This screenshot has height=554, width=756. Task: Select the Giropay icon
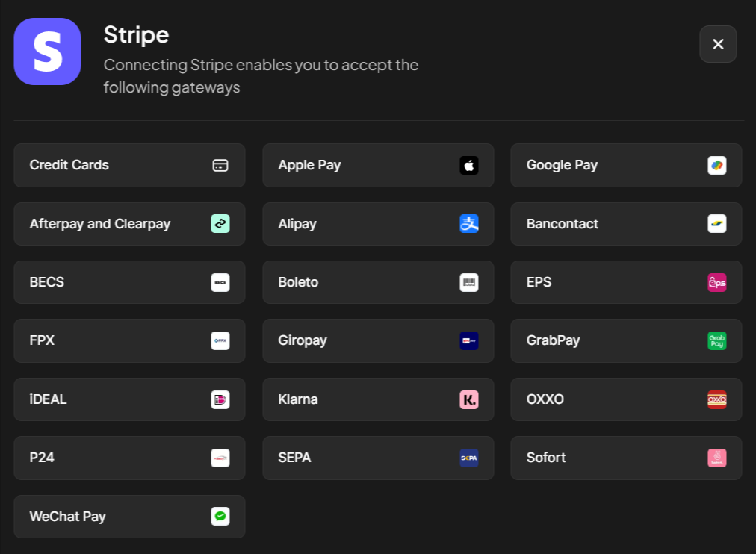tap(468, 340)
